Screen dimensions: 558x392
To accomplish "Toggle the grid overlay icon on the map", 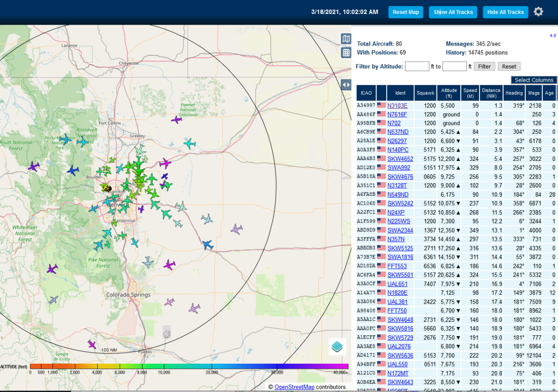I will (x=346, y=53).
